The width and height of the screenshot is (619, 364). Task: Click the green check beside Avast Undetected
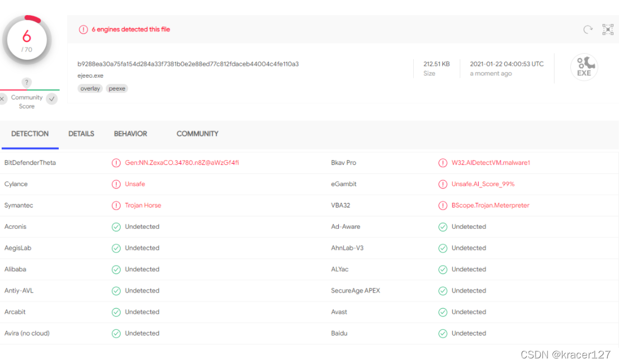[x=443, y=312]
